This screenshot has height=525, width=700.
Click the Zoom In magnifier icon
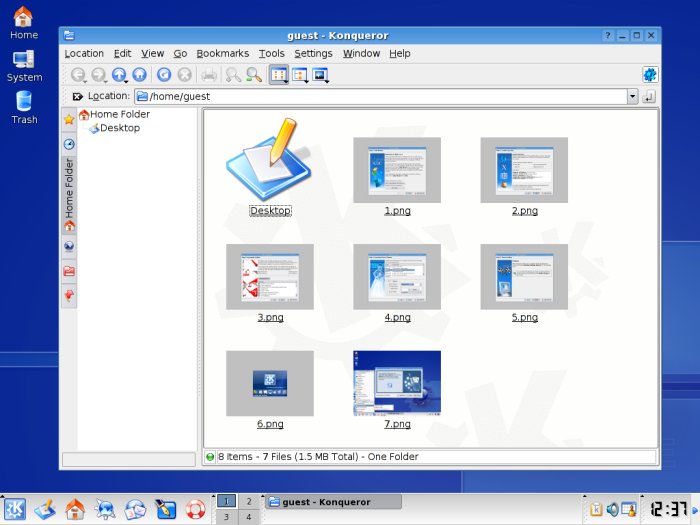[254, 74]
